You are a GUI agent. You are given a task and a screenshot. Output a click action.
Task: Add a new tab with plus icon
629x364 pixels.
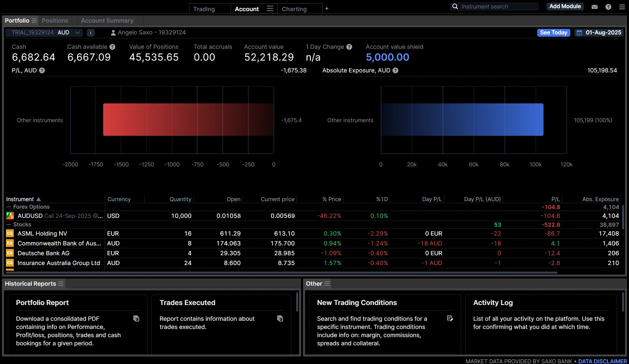[x=327, y=9]
